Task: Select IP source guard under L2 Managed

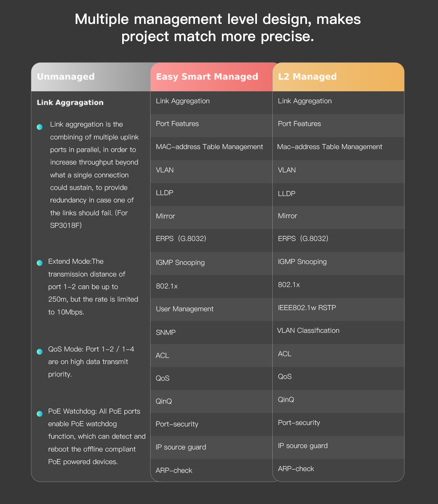Action: pos(303,446)
